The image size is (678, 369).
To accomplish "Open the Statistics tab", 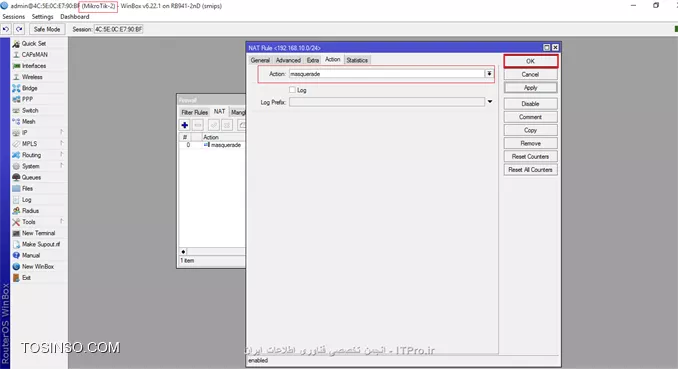I will pyautogui.click(x=357, y=60).
